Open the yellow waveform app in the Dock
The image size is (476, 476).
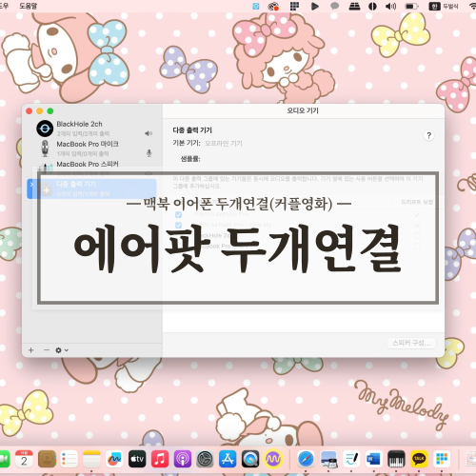pyautogui.click(x=273, y=459)
